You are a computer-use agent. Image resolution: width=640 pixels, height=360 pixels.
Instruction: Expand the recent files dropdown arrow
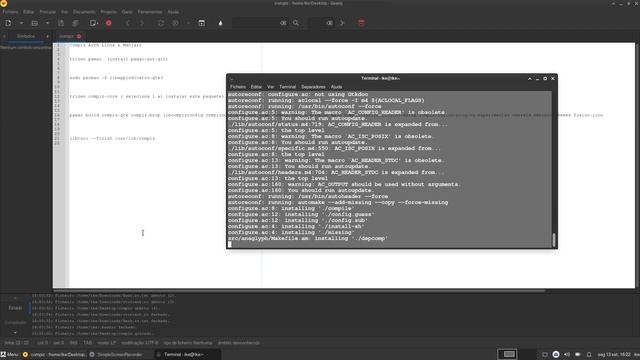click(x=47, y=23)
